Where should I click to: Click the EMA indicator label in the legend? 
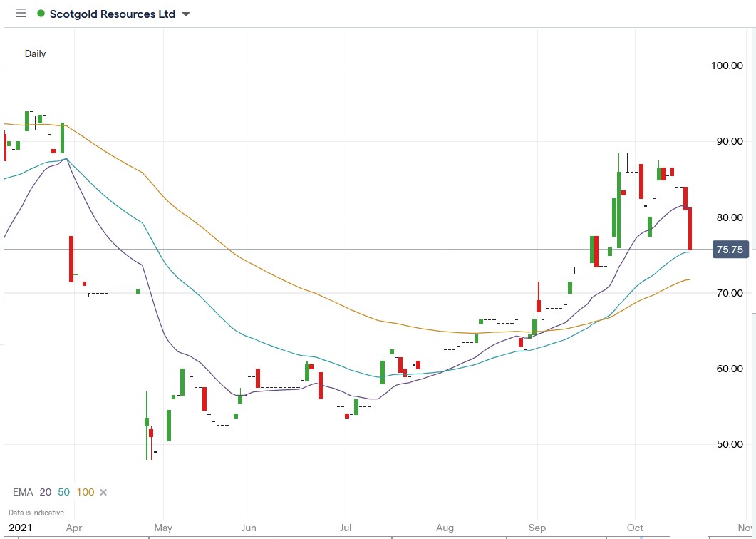click(x=24, y=492)
